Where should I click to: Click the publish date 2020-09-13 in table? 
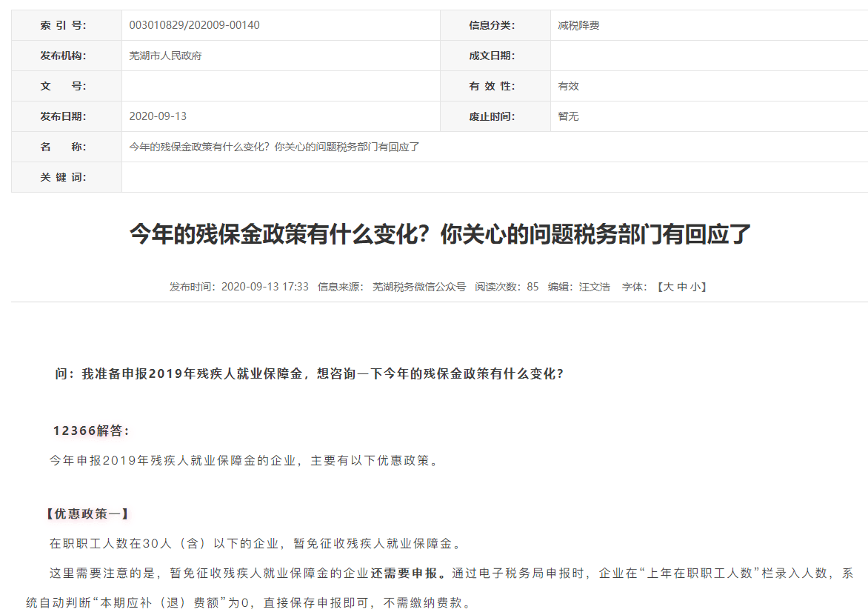click(x=158, y=116)
